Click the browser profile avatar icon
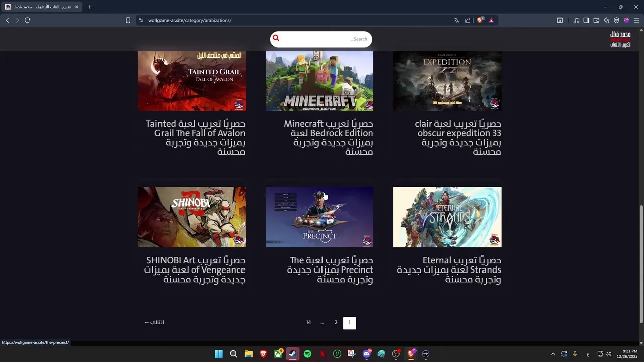Viewport: 644px width, 362px height. coord(626,20)
